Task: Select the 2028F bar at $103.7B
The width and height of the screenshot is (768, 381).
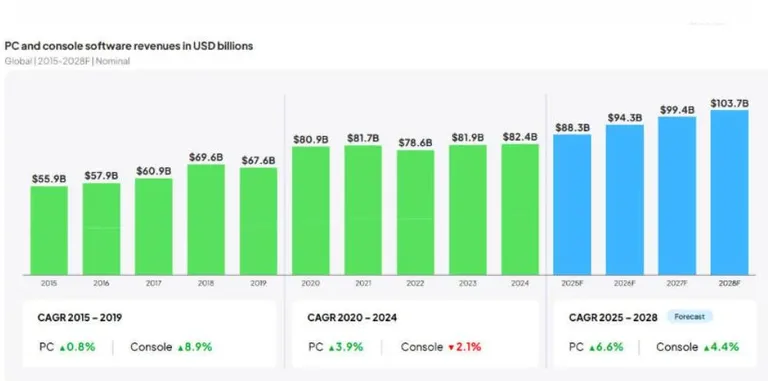Action: pyautogui.click(x=730, y=192)
